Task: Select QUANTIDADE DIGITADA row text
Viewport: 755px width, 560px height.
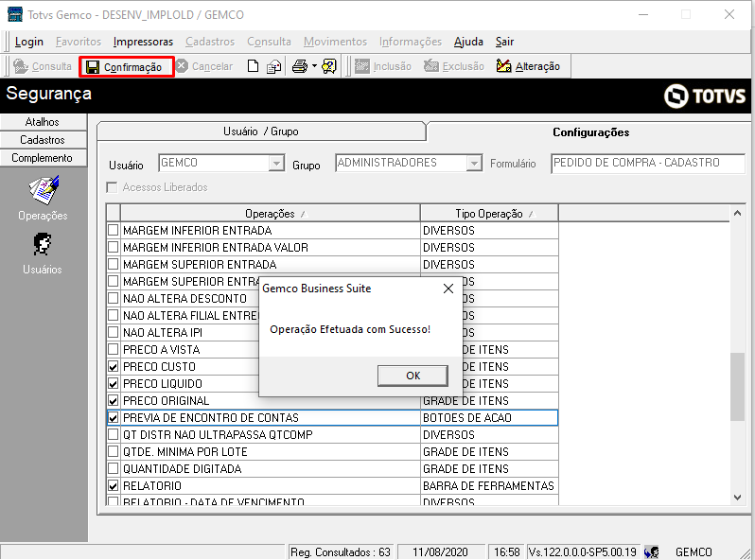Action: click(x=182, y=468)
